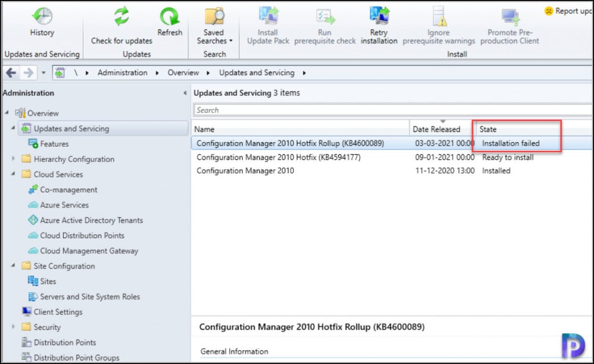Sort list by the Name column header
This screenshot has width=594, height=364.
[x=300, y=129]
